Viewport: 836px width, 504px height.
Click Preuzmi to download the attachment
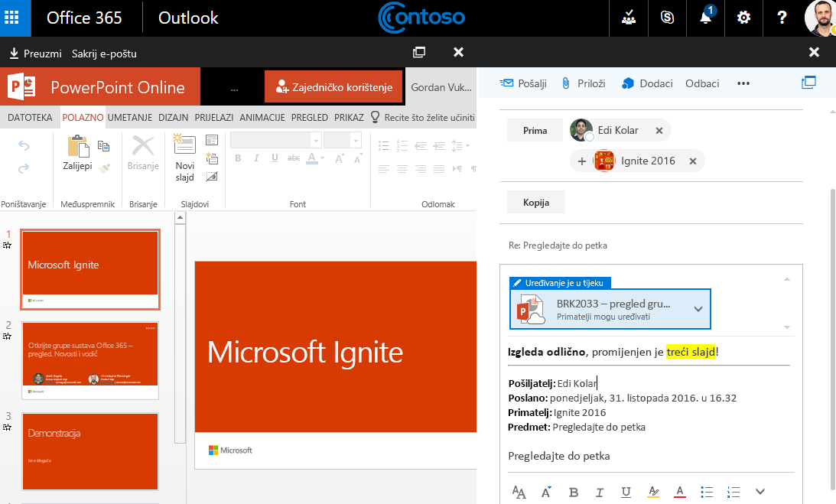35,54
